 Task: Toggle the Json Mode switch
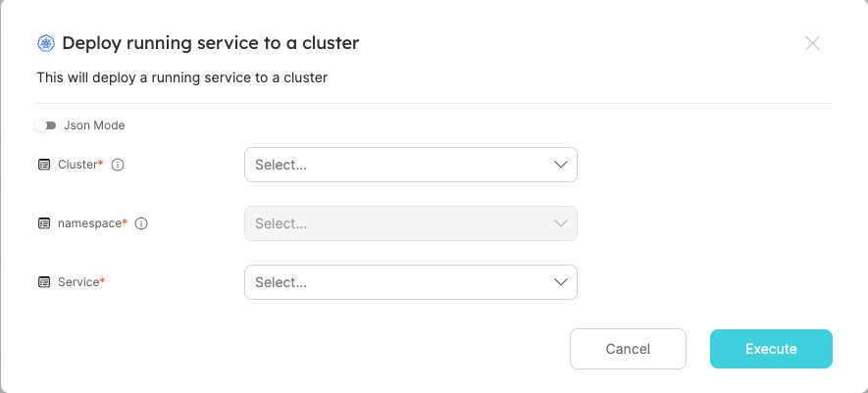pos(45,125)
